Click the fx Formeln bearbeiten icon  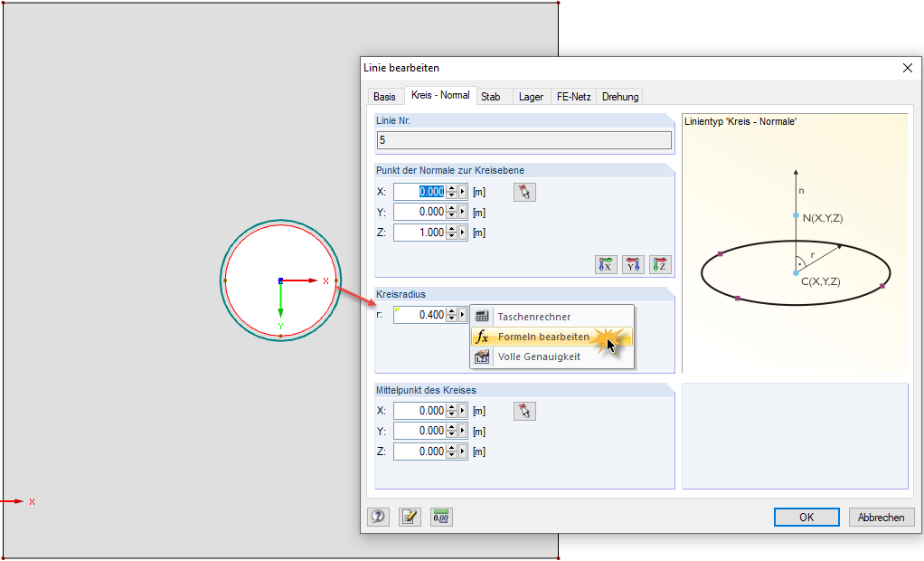coord(483,336)
